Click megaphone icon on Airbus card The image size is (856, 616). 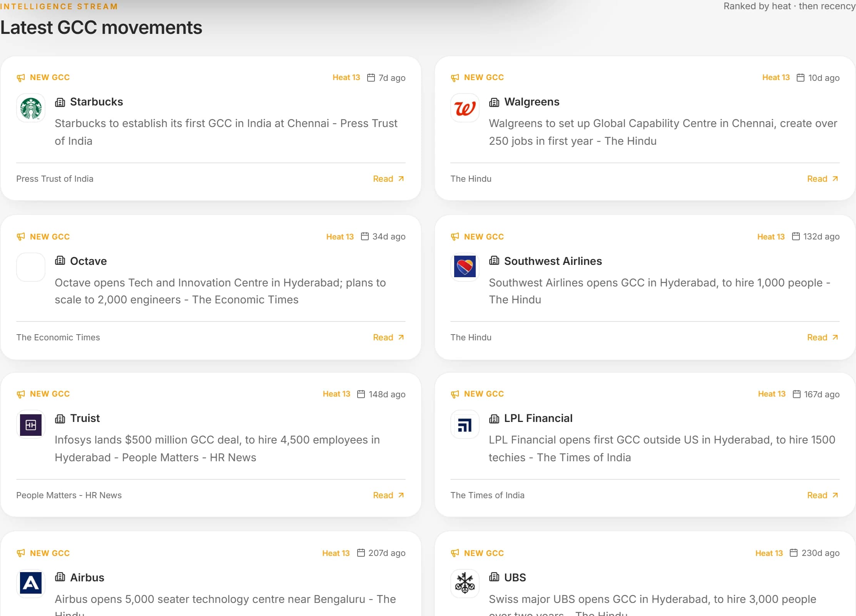coord(21,553)
